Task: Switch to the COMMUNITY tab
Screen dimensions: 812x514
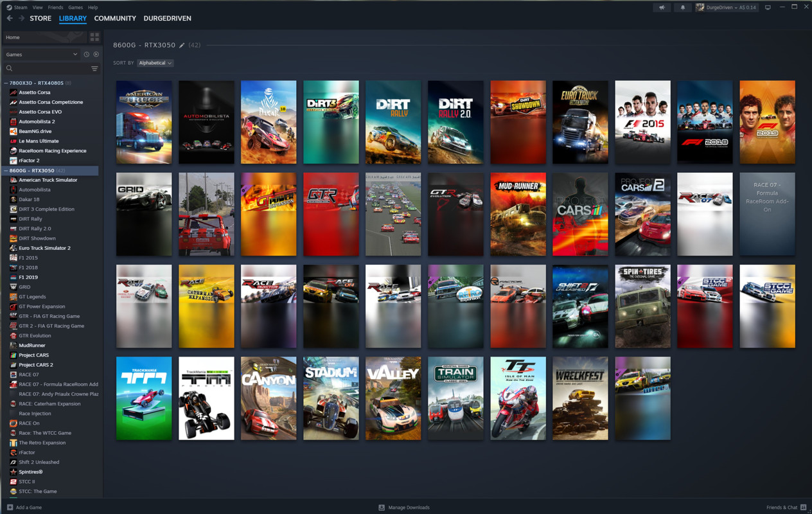Action: [115, 18]
